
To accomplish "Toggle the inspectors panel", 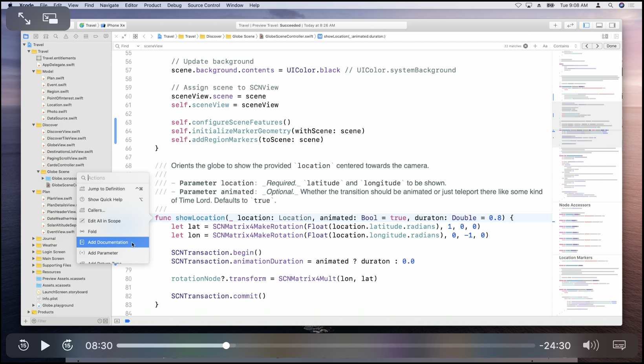I will pyautogui.click(x=612, y=25).
